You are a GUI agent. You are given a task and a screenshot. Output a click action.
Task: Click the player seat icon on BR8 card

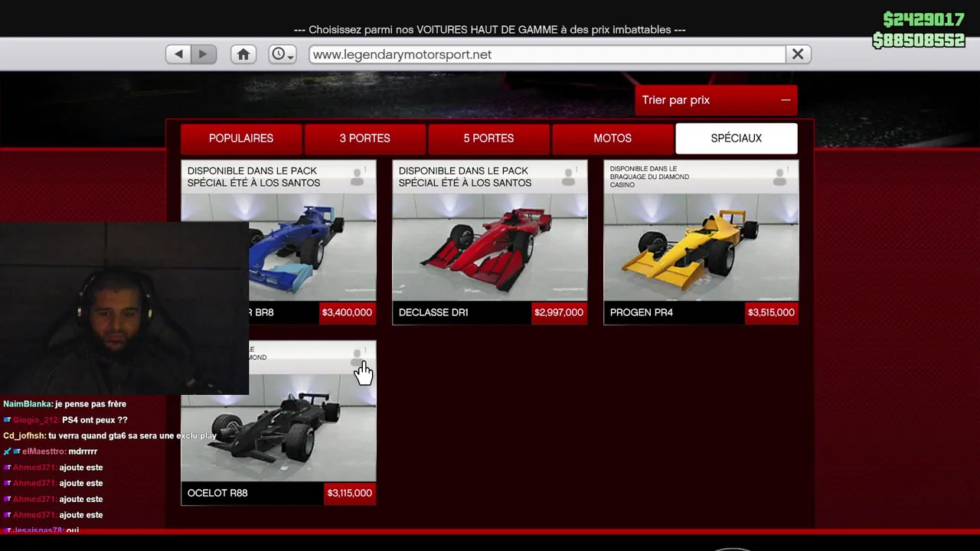[x=358, y=177]
